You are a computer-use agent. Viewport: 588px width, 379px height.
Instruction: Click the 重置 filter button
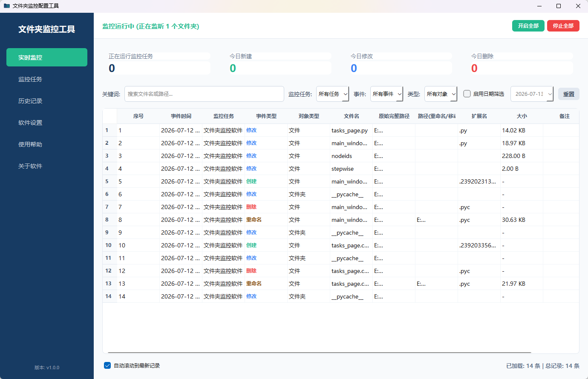569,94
